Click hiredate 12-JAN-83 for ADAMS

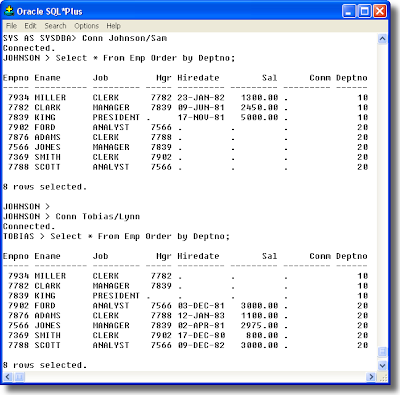coord(201,315)
